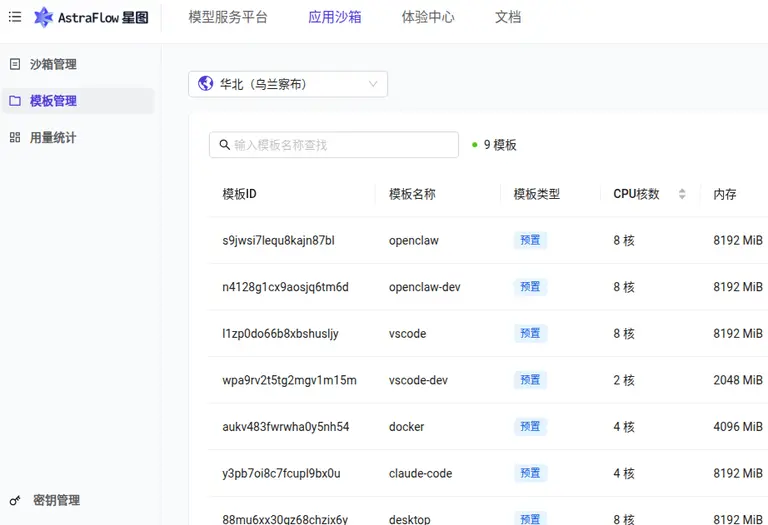Click the 模板名称 column header
Screen dimensions: 768x525
412,194
